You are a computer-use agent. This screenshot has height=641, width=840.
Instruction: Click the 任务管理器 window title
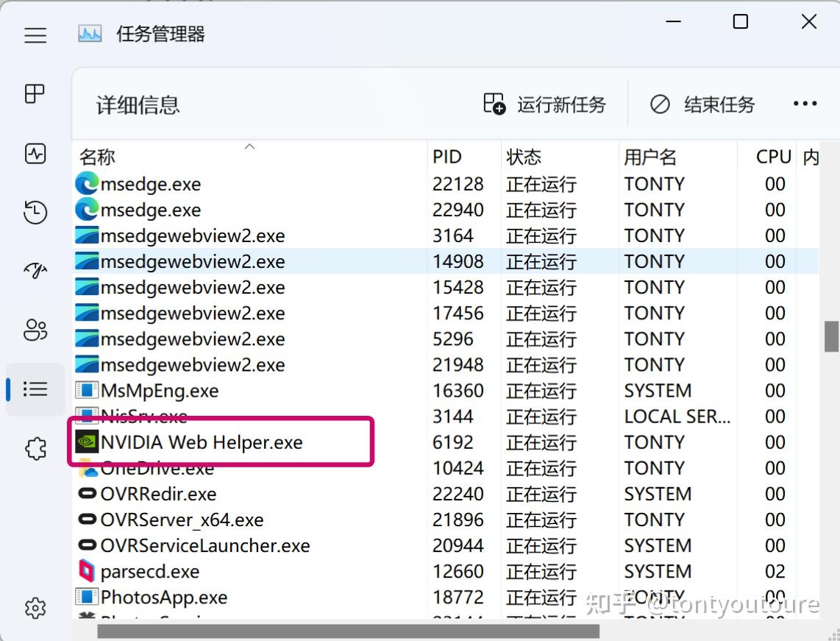click(x=160, y=34)
